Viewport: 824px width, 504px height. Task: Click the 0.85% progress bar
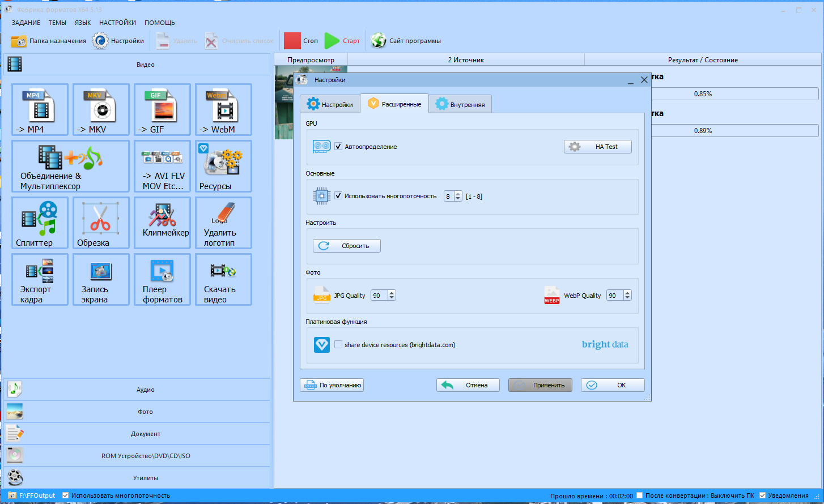(703, 94)
